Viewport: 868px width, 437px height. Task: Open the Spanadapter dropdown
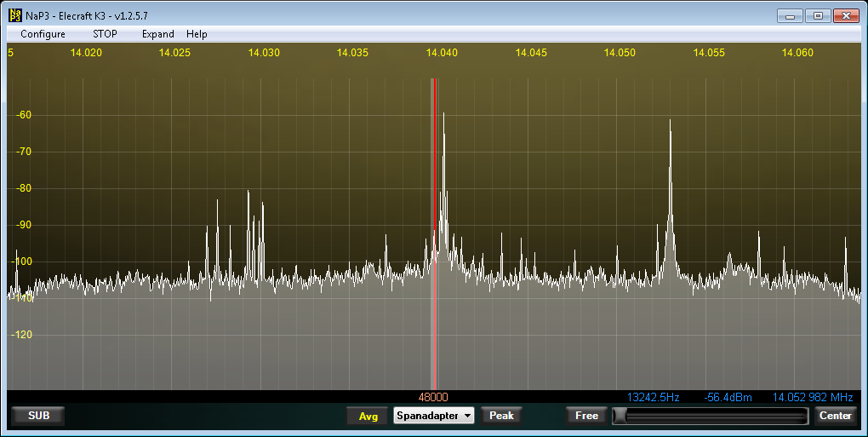click(x=434, y=416)
